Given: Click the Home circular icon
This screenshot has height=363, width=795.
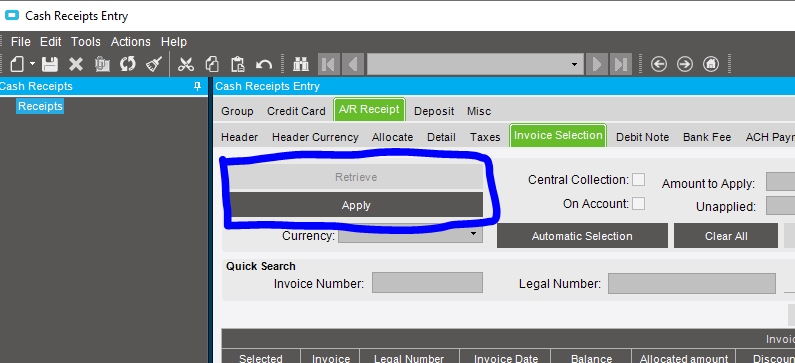Looking at the screenshot, I should pyautogui.click(x=711, y=64).
